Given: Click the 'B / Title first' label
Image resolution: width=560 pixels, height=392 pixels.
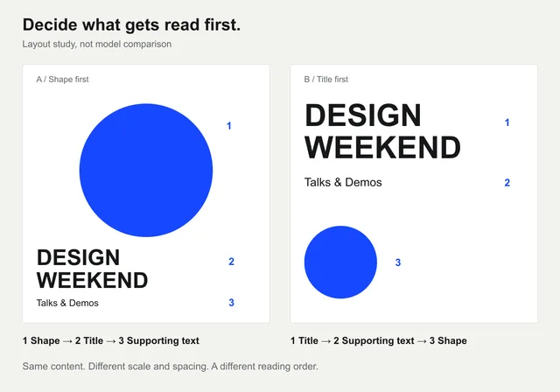Looking at the screenshot, I should pos(326,80).
